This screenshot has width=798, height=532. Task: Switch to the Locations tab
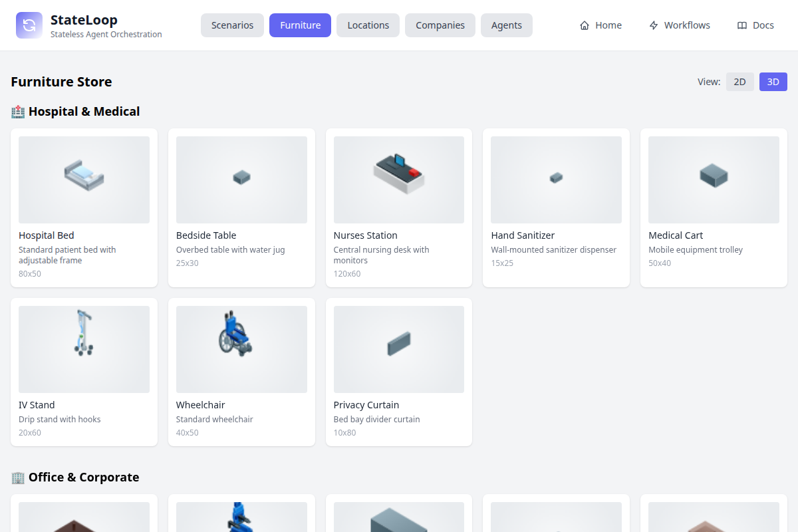point(368,25)
